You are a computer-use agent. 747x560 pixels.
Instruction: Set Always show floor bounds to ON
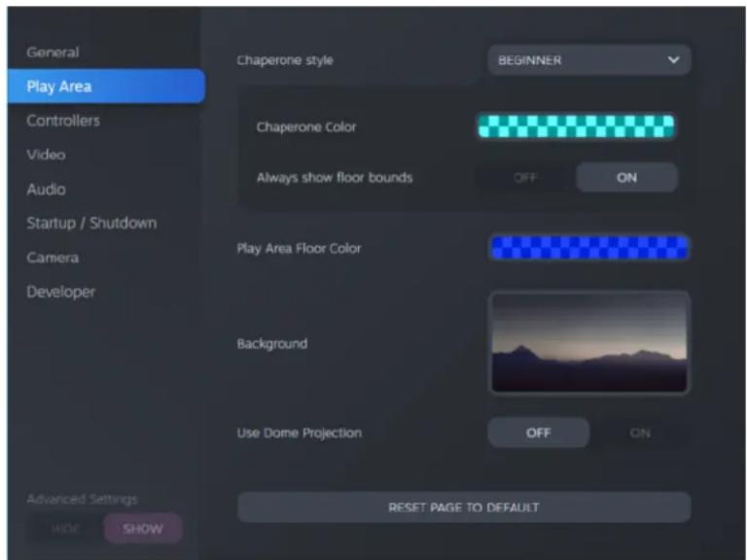pos(626,178)
